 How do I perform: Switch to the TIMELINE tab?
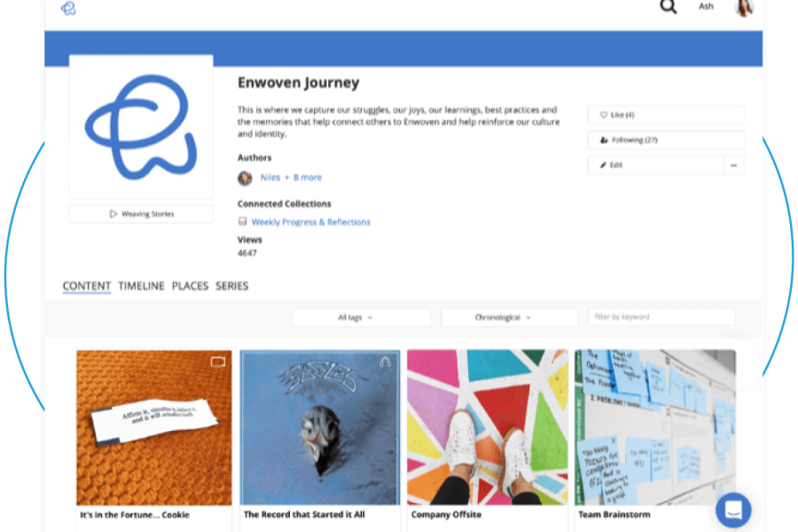pyautogui.click(x=142, y=286)
